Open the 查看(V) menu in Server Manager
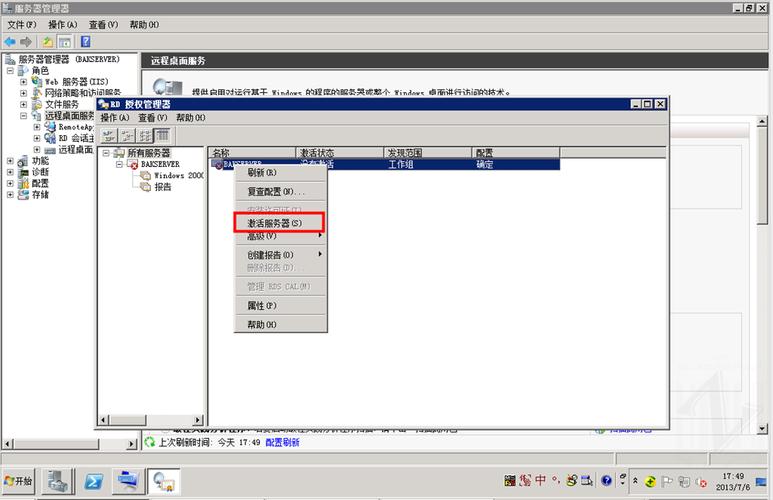 (x=104, y=25)
